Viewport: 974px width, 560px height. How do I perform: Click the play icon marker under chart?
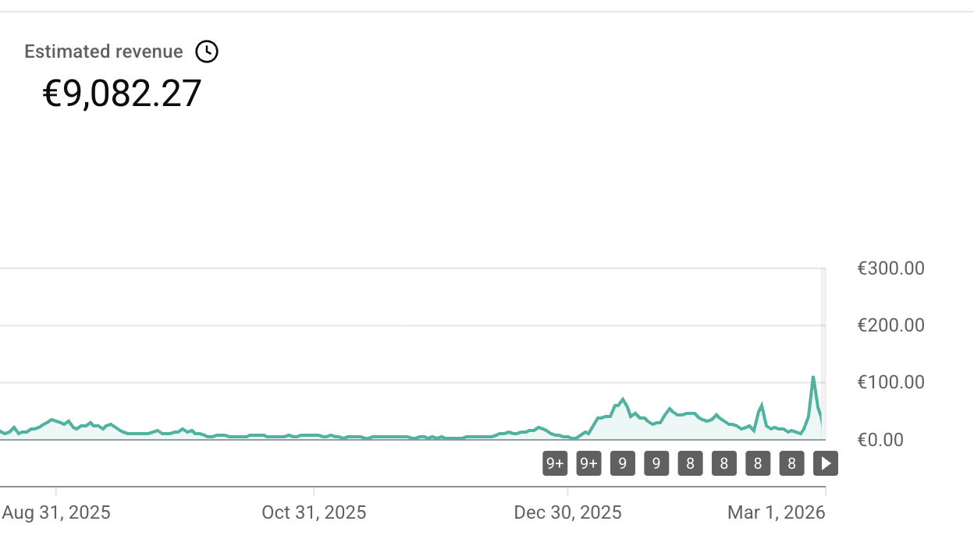826,464
